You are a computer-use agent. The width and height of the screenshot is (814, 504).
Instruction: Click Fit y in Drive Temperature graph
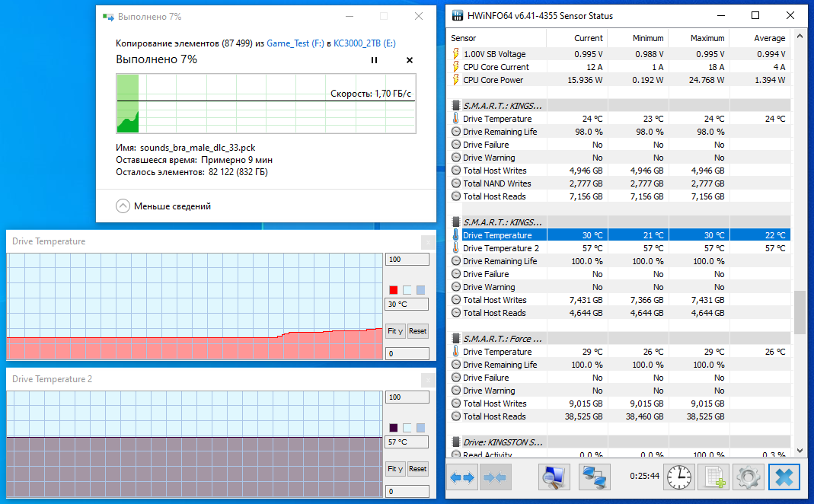(395, 331)
